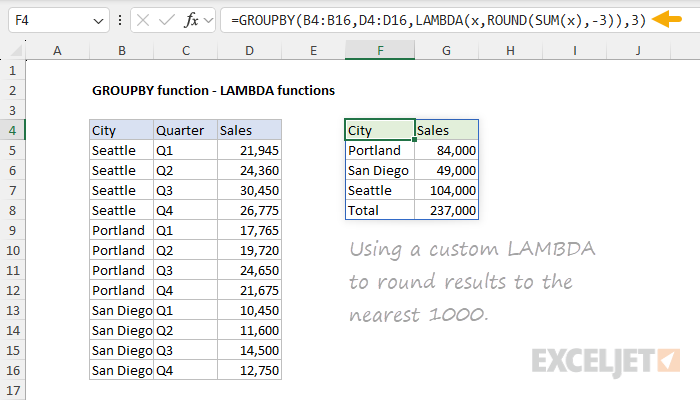This screenshot has height=400, width=700.
Task: Select row 16 header
Action: coord(12,371)
